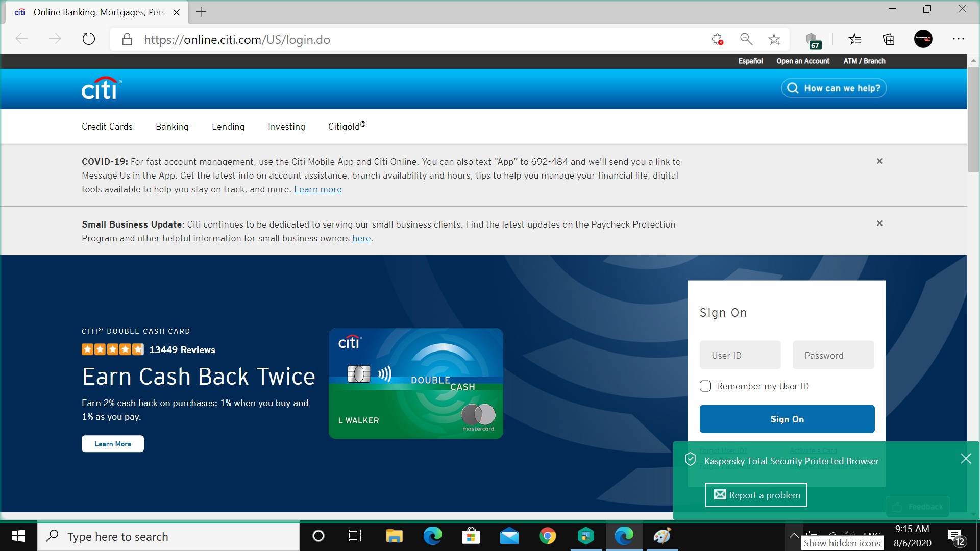Click the Learn More link for Double Cash Card

point(112,443)
